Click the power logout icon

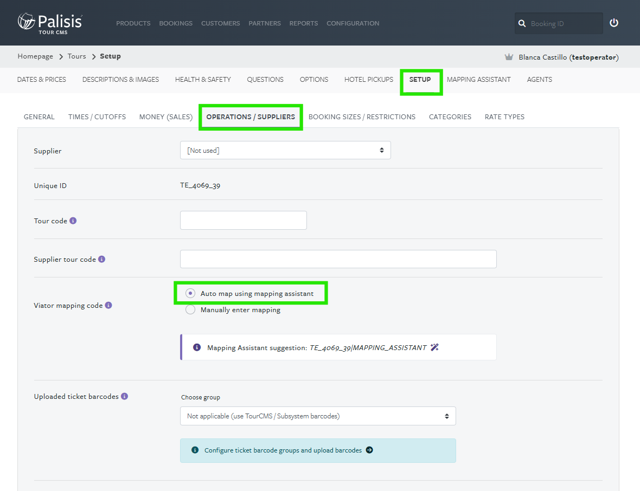[x=614, y=23]
